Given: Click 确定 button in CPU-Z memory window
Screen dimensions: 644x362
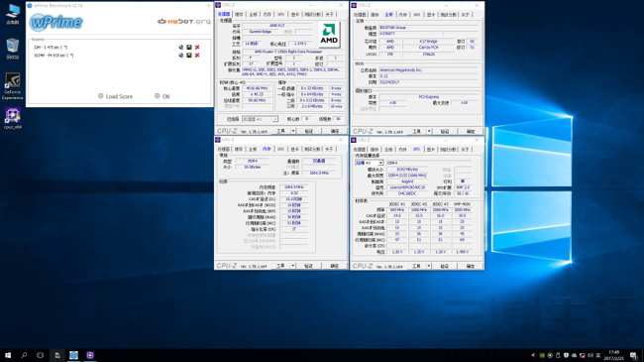Looking at the screenshot, I should (334, 266).
